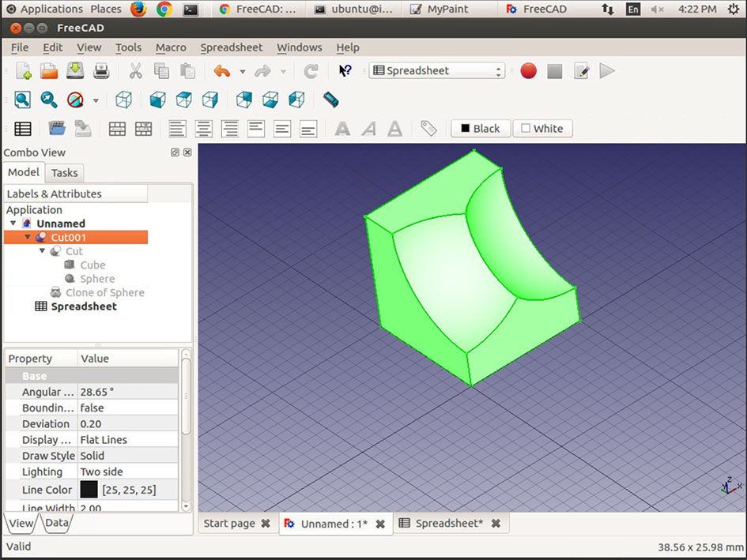This screenshot has height=560, width=747.
Task: Switch to the Data property tab
Action: pyautogui.click(x=57, y=523)
